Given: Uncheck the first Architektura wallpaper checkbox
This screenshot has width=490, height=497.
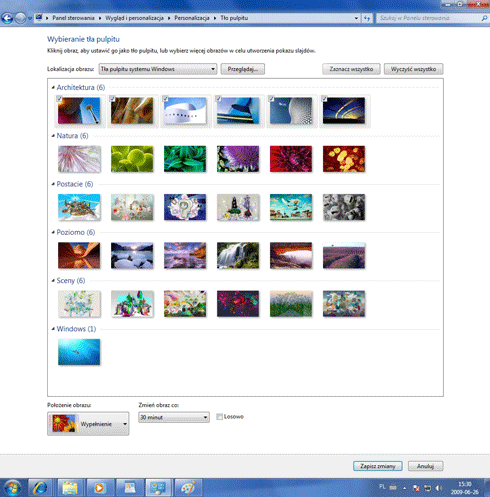Looking at the screenshot, I should (59, 98).
